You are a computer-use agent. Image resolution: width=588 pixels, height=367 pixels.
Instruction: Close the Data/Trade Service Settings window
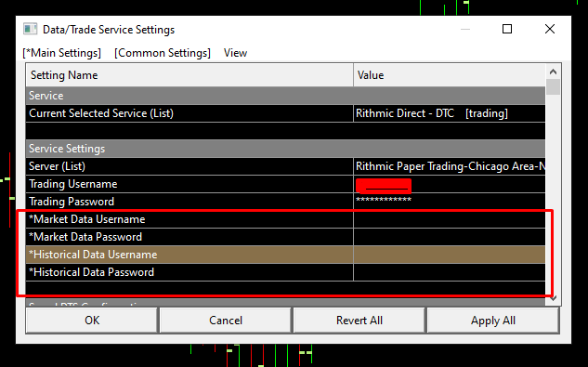click(x=550, y=29)
